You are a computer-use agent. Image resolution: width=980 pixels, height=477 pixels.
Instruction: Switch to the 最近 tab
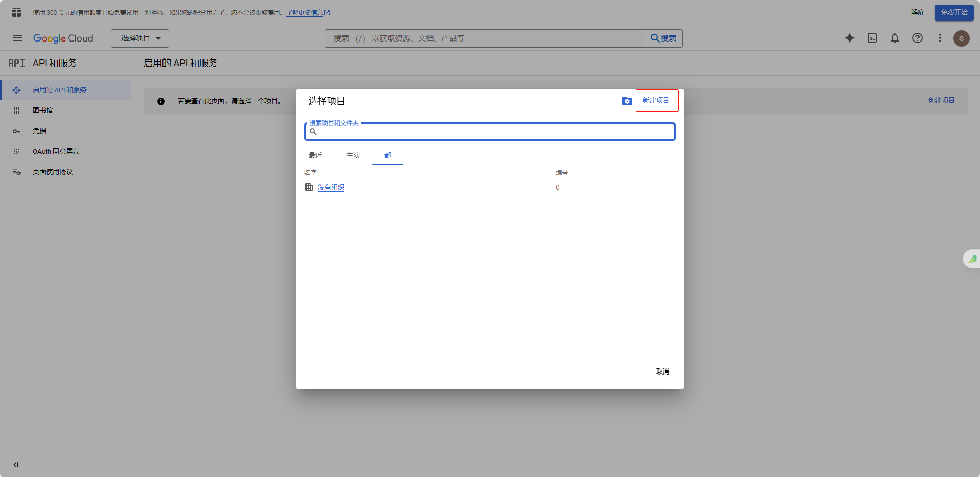point(315,155)
